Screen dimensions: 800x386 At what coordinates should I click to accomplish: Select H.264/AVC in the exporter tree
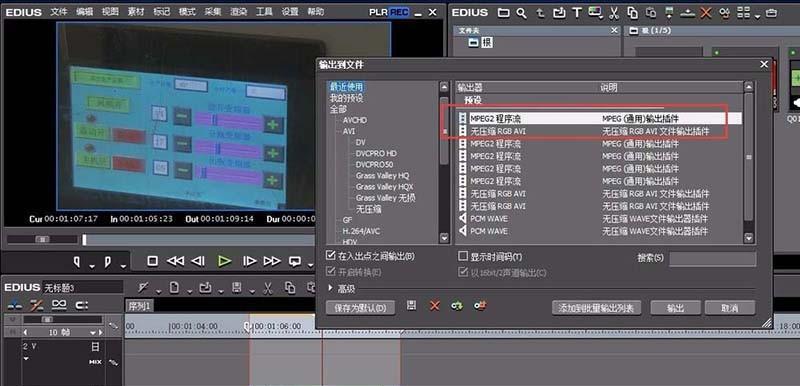[361, 231]
